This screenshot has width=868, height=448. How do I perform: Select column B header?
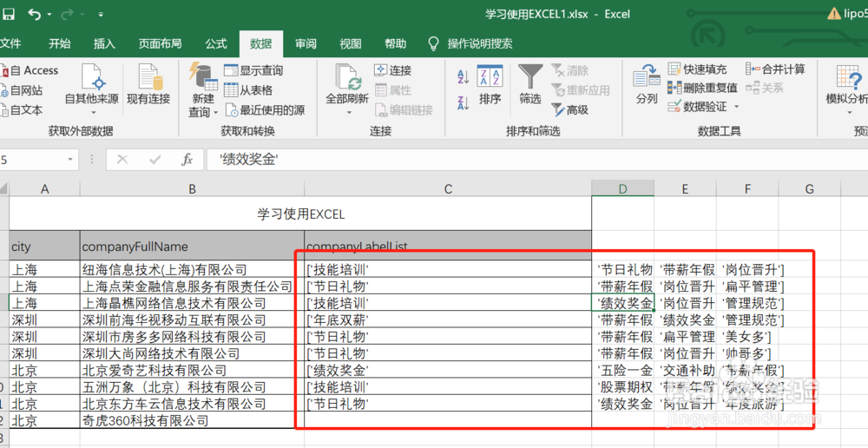tap(192, 188)
